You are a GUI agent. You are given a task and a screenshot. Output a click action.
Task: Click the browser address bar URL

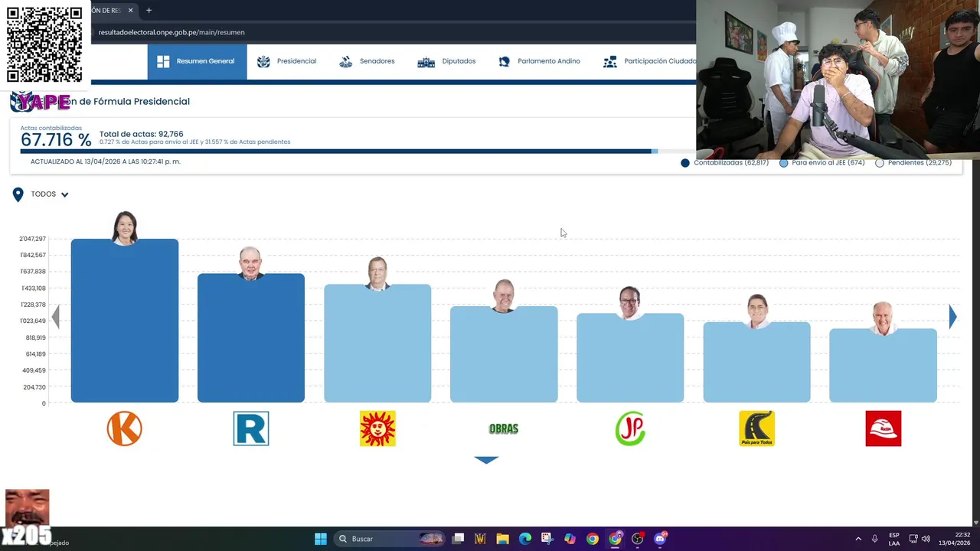[171, 32]
